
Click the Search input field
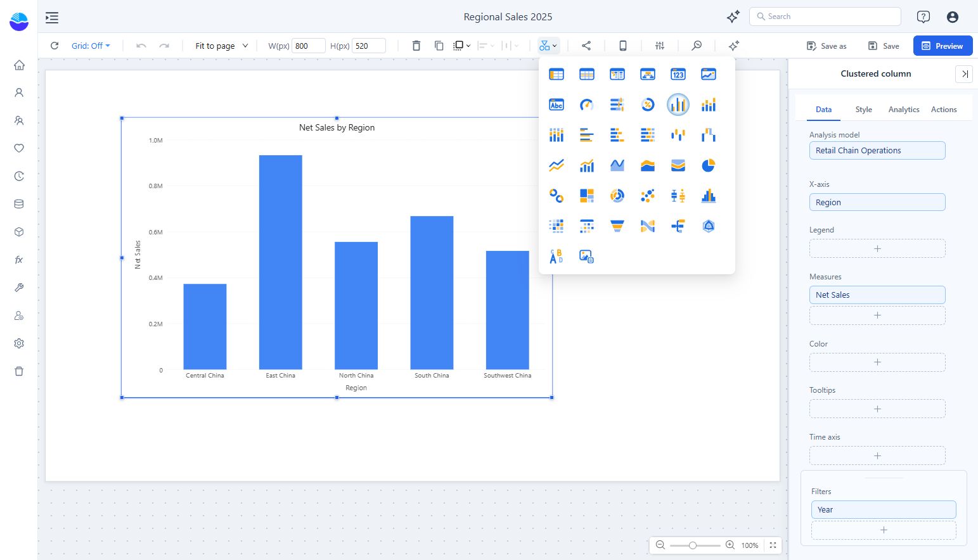coord(825,16)
